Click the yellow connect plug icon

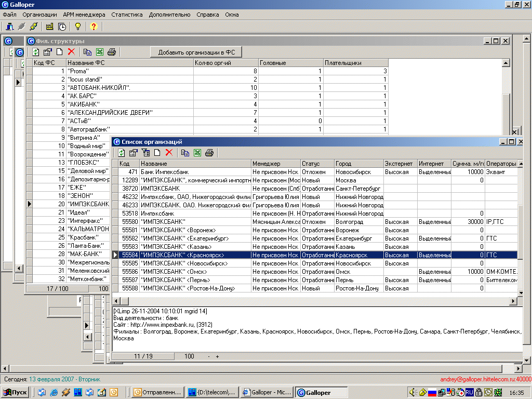coord(34,26)
